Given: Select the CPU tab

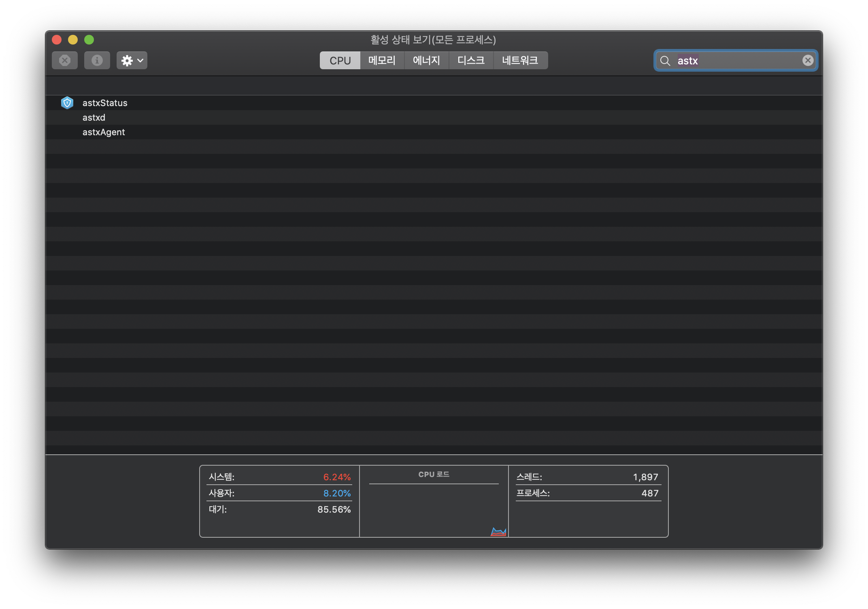Looking at the screenshot, I should (340, 60).
